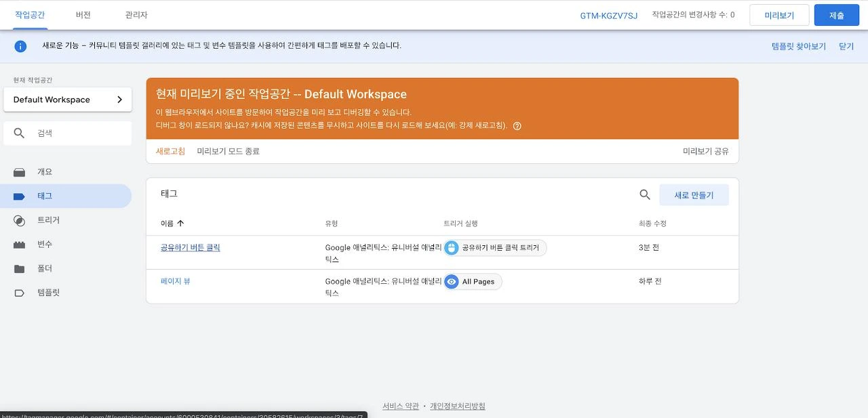Click the All Pages trigger chip
Image resolution: width=868 pixels, height=418 pixels.
click(473, 282)
